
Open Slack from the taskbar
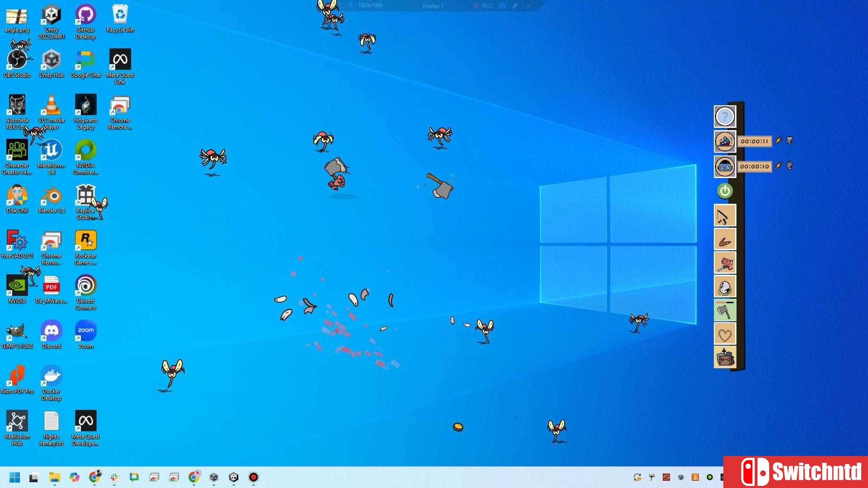point(114,477)
